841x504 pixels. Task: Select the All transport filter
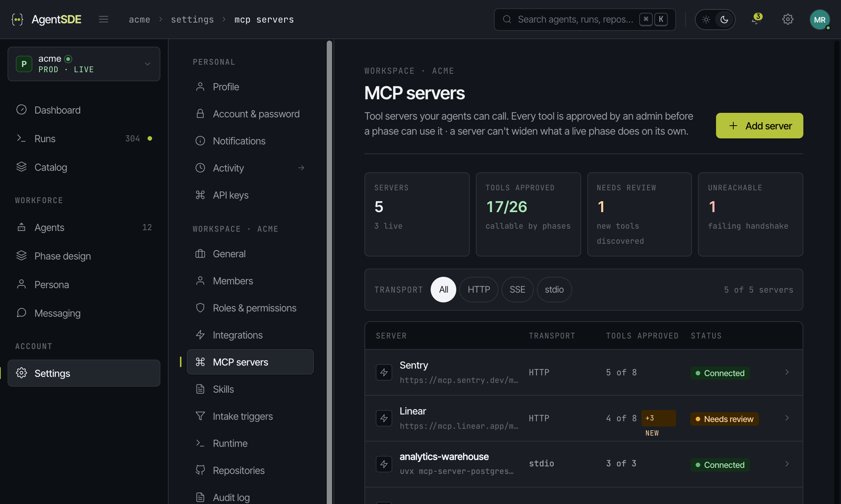coord(443,290)
